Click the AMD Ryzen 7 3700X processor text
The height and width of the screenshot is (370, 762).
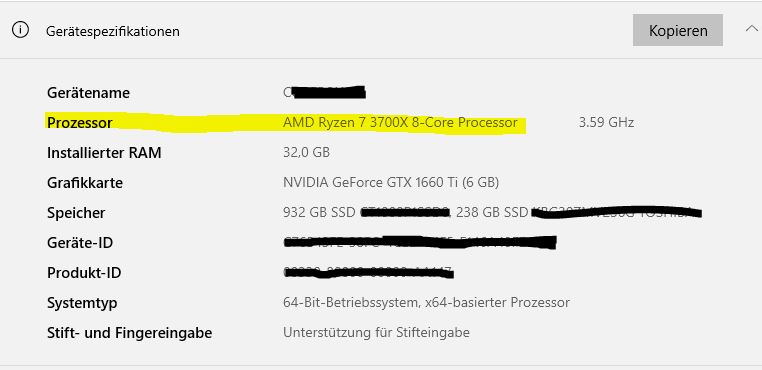click(400, 123)
